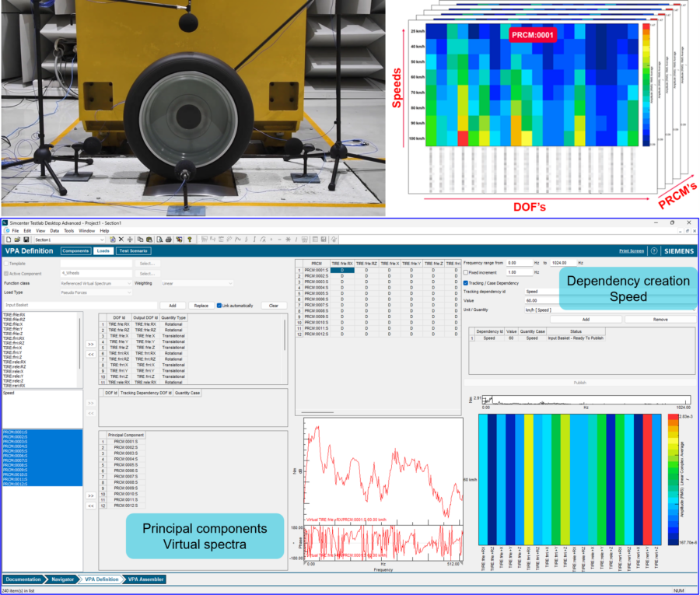700x595 pixels.
Task: Uncheck the Fixed increment checkbox
Action: tap(467, 273)
